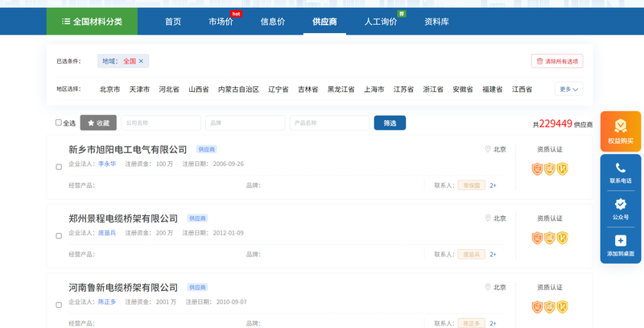
Task: Click the 收藏 star button
Action: pos(98,122)
